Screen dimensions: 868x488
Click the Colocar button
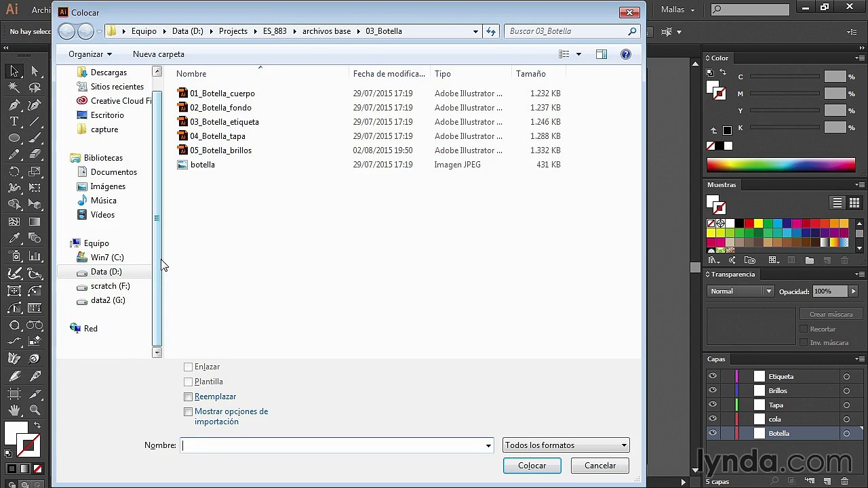(x=532, y=466)
